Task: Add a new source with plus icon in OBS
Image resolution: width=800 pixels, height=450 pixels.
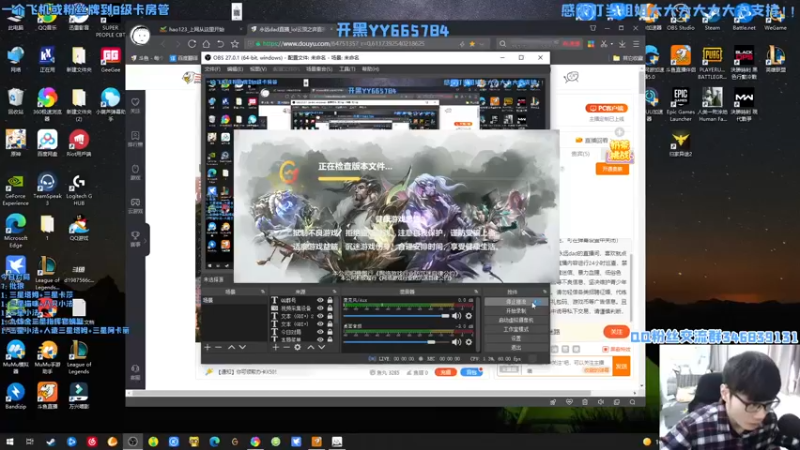Action: pos(276,347)
